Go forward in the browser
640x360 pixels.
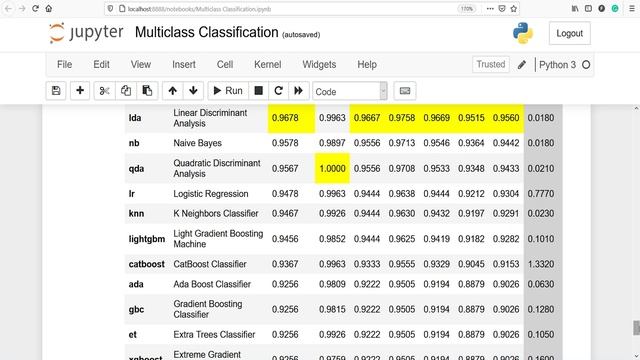coord(22,9)
